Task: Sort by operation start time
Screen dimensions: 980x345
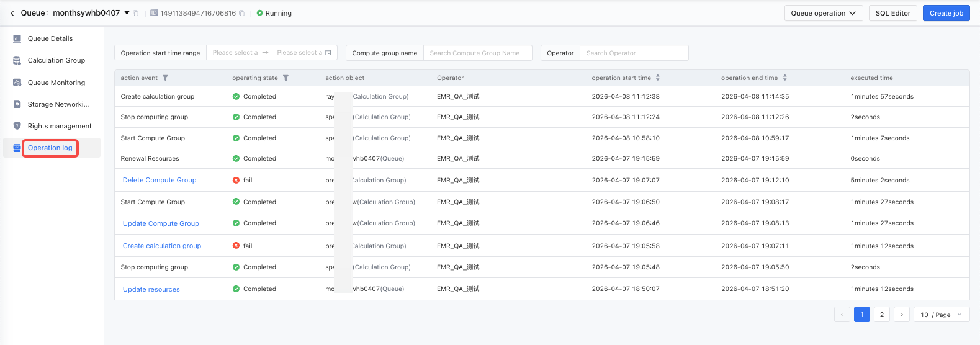Action: pyautogui.click(x=658, y=78)
